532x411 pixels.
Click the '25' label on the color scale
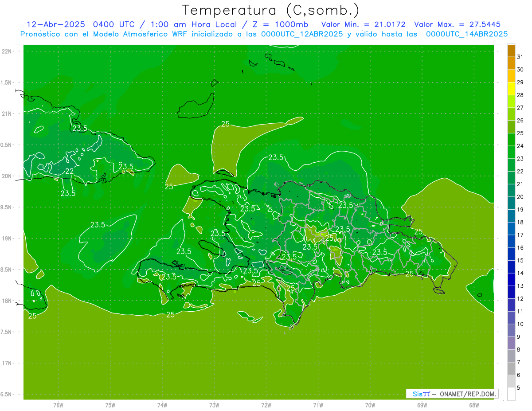(x=520, y=133)
